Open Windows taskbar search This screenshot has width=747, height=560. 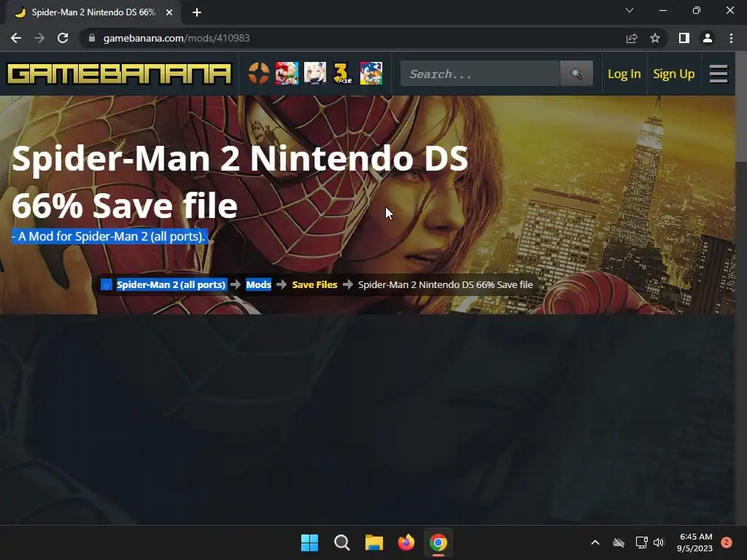pos(342,542)
